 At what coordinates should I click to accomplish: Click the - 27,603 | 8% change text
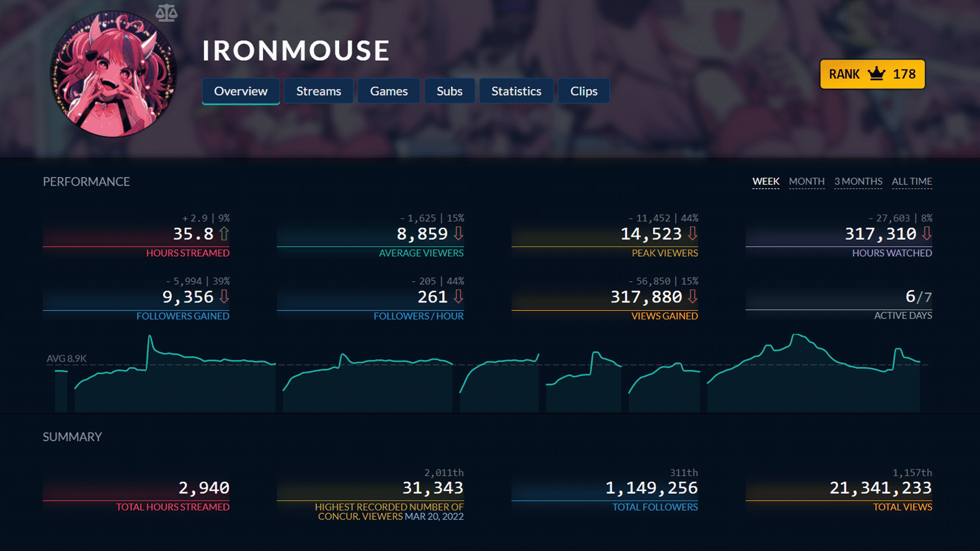(x=900, y=218)
